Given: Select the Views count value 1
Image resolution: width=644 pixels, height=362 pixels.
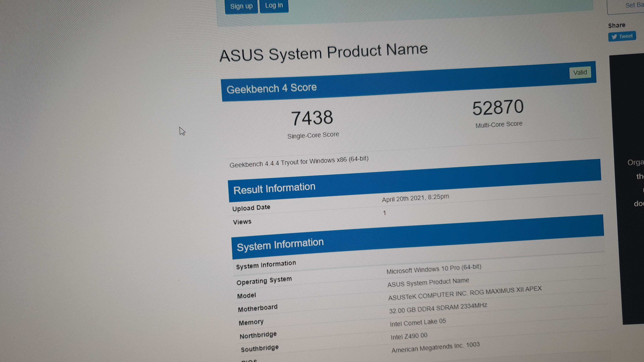Looking at the screenshot, I should (x=384, y=213).
